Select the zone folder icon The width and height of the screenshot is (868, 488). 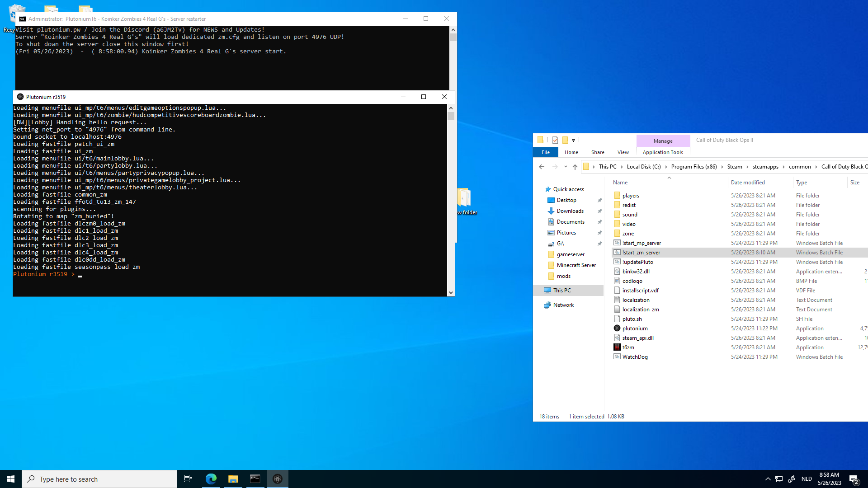617,234
